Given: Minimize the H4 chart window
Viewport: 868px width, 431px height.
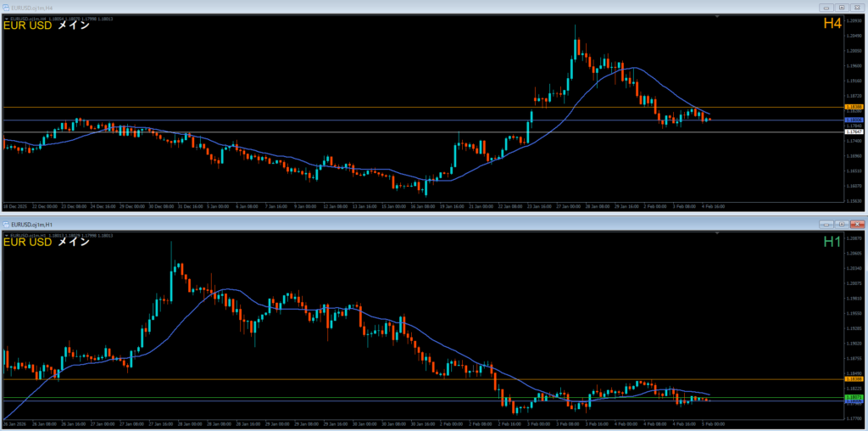Looking at the screenshot, I should click(x=828, y=8).
